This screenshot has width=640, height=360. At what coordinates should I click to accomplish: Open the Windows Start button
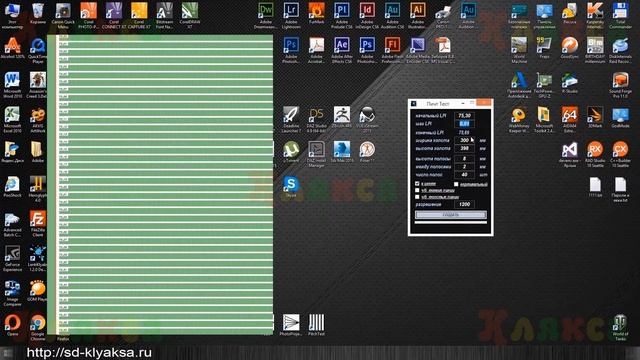tap(6, 353)
